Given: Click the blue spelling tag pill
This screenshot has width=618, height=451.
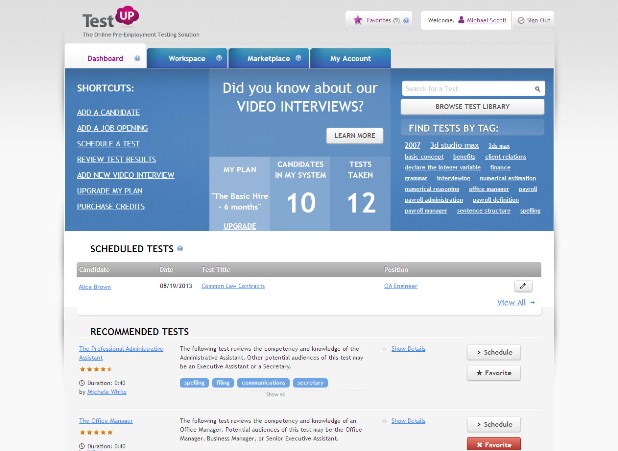Looking at the screenshot, I should coord(194,383).
